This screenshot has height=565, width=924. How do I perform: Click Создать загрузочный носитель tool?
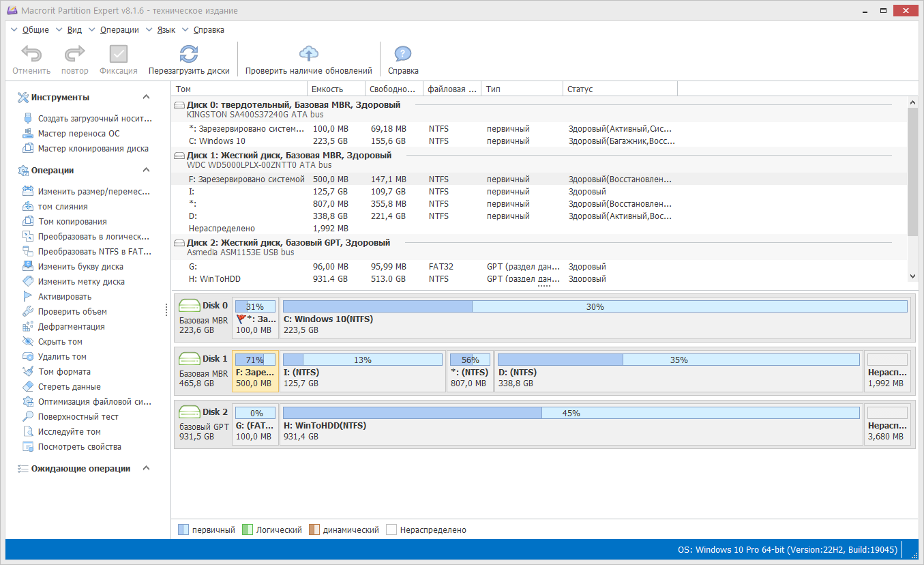[x=86, y=119]
